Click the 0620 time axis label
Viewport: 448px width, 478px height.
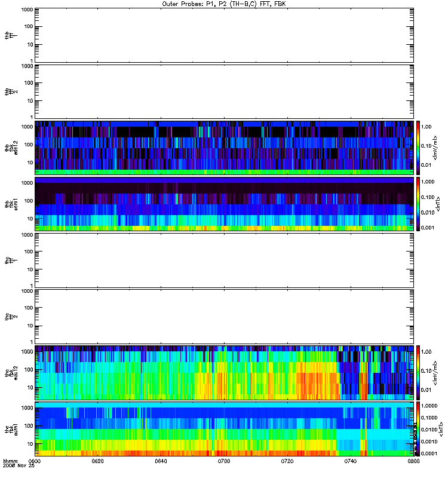(97, 461)
